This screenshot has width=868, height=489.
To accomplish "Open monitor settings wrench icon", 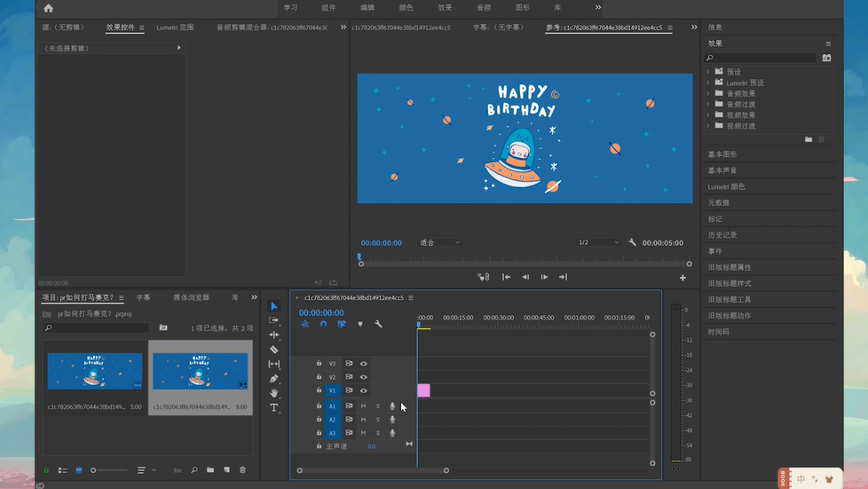I will pyautogui.click(x=632, y=242).
